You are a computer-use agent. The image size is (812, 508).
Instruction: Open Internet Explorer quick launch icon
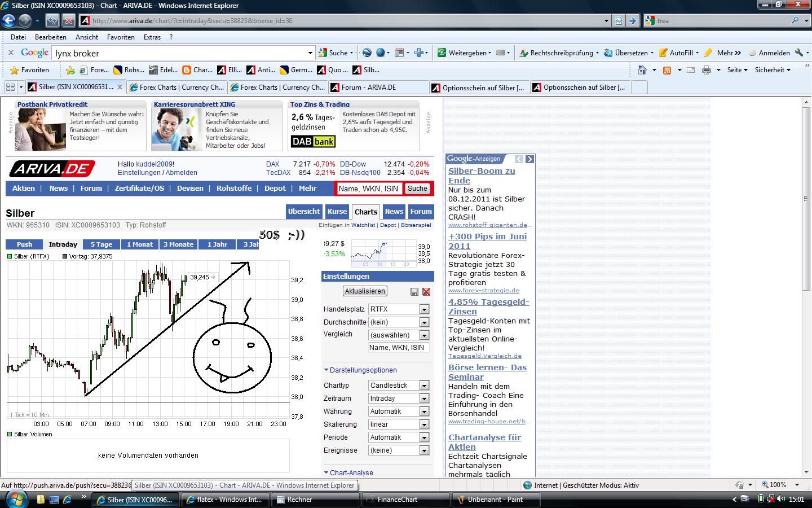[67, 500]
